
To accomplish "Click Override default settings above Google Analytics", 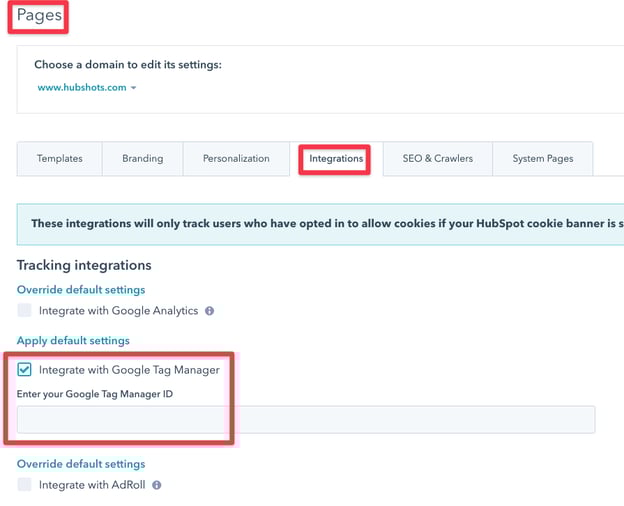I will (x=81, y=290).
